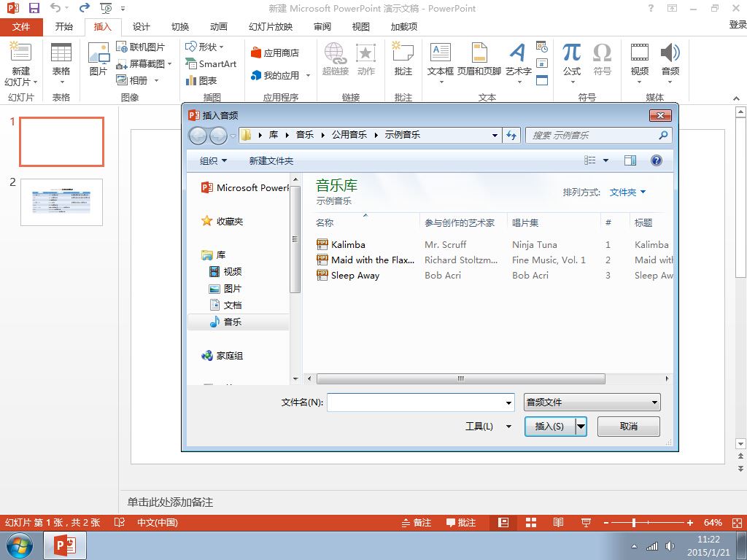Screen dimensions: 747x560
Task: Open the Slide Show (幻灯片放映) tab
Action: pyautogui.click(x=270, y=27)
